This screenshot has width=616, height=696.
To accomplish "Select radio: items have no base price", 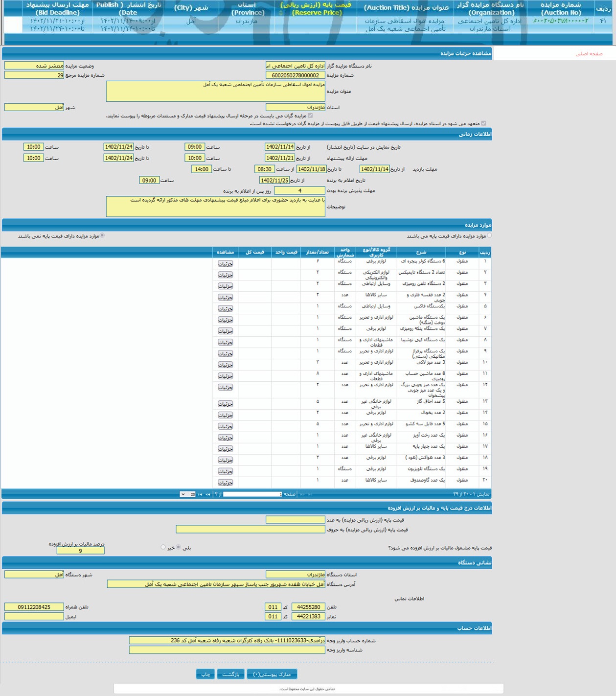I will (102, 236).
